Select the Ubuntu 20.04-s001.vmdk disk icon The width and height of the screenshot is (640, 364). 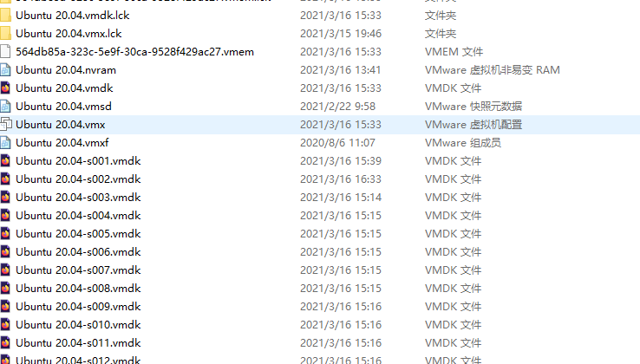click(x=5, y=161)
